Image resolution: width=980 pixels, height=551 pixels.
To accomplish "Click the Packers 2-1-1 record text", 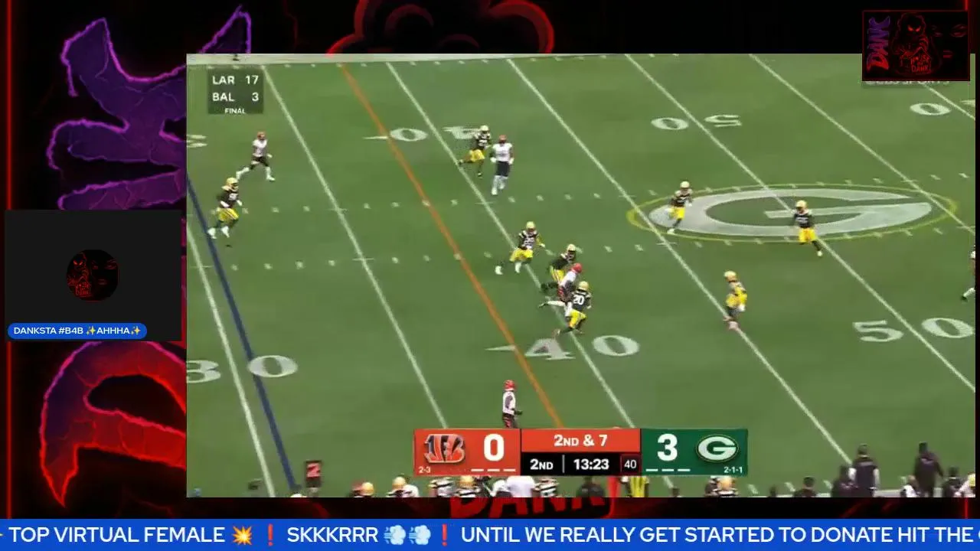I will tap(733, 470).
